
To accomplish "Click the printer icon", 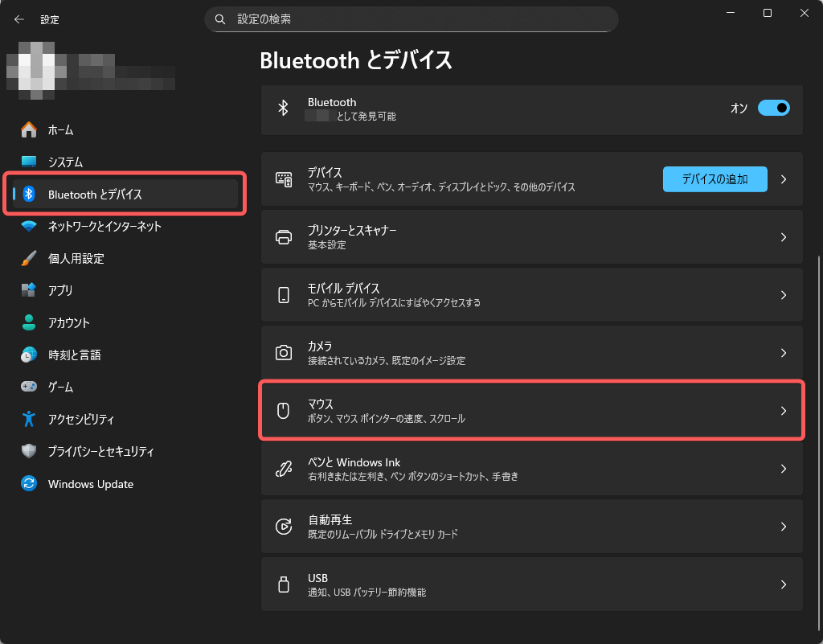I will (284, 237).
